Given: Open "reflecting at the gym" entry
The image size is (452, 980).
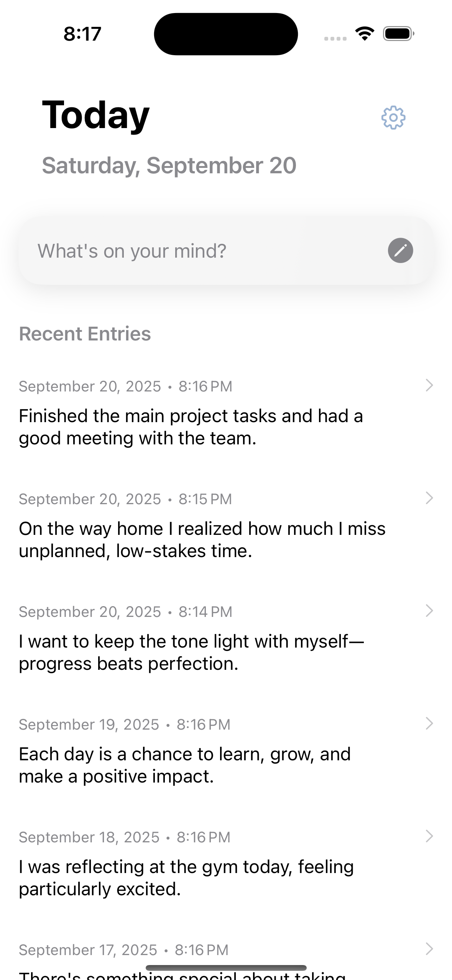Looking at the screenshot, I should [x=186, y=878].
